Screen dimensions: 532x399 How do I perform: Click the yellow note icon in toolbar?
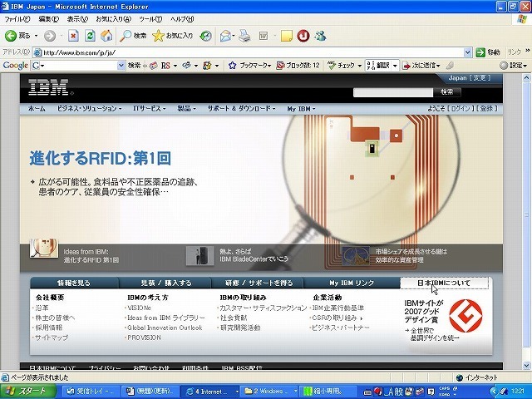287,36
